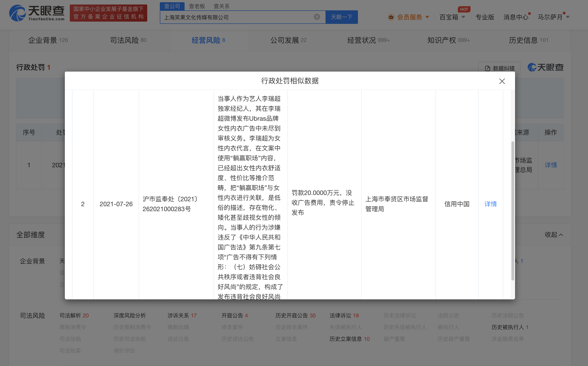
Task: Click the red 国家中小企业发展子基金 banner
Action: point(108,13)
